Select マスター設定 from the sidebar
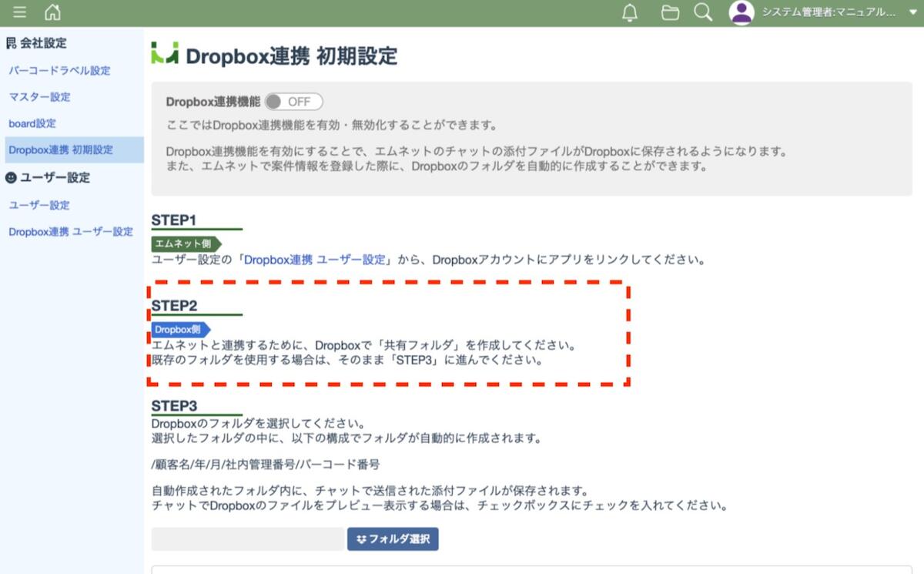The height and width of the screenshot is (574, 924). [39, 97]
